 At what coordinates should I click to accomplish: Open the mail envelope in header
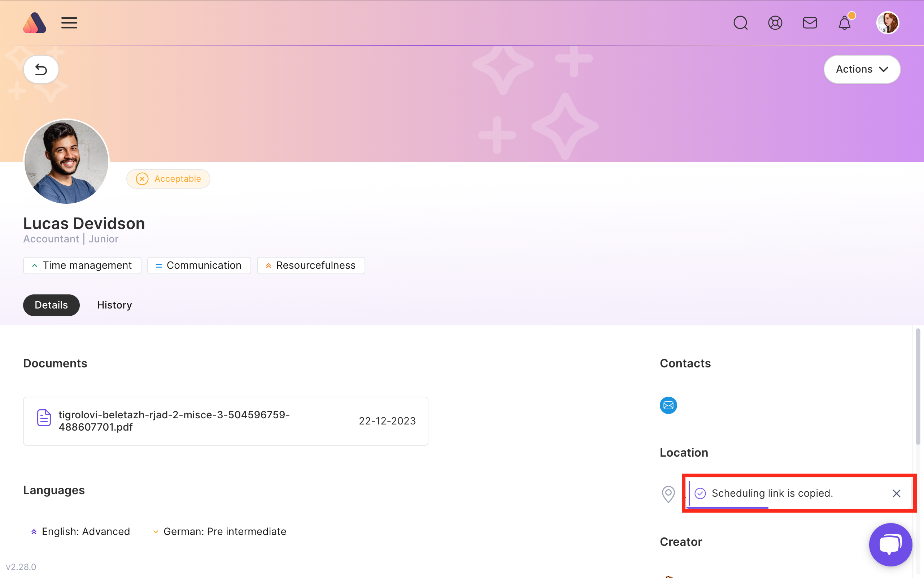coord(810,23)
